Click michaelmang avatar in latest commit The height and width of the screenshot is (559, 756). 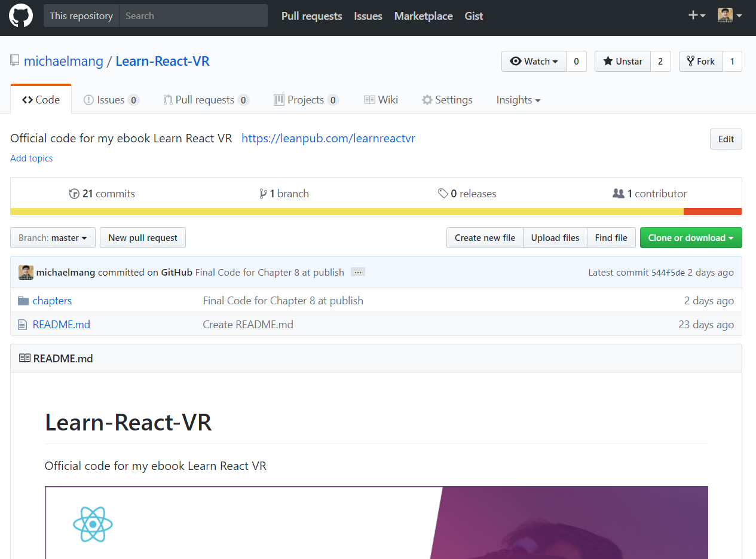pyautogui.click(x=26, y=272)
